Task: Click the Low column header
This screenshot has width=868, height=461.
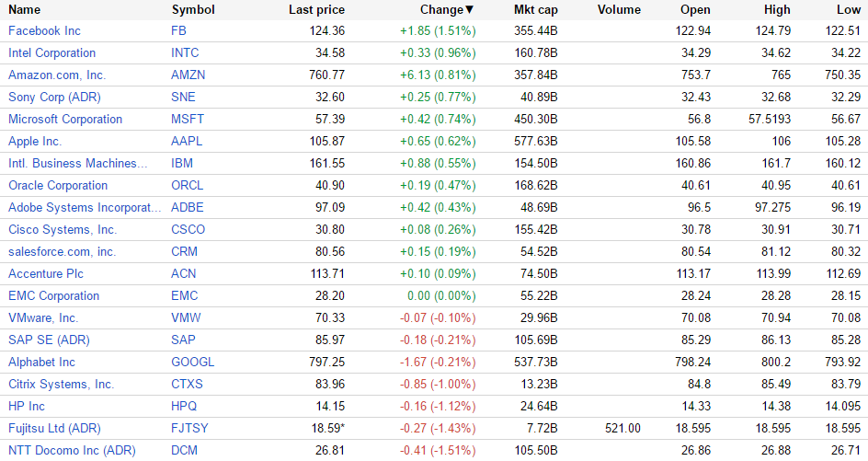Action: coord(849,9)
